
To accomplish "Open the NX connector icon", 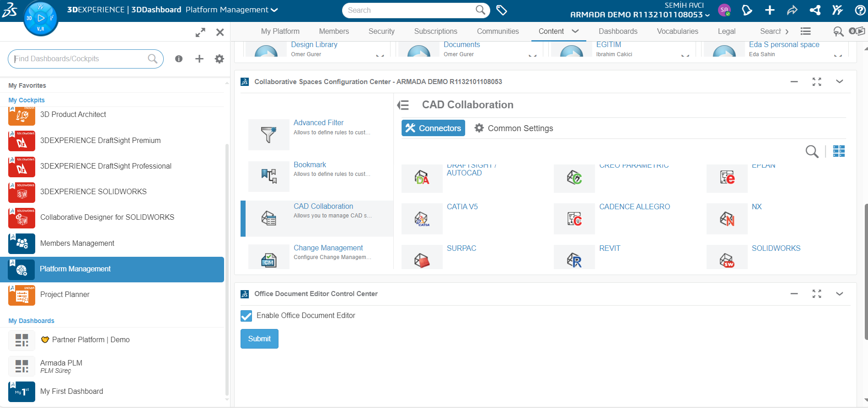I will [727, 219].
